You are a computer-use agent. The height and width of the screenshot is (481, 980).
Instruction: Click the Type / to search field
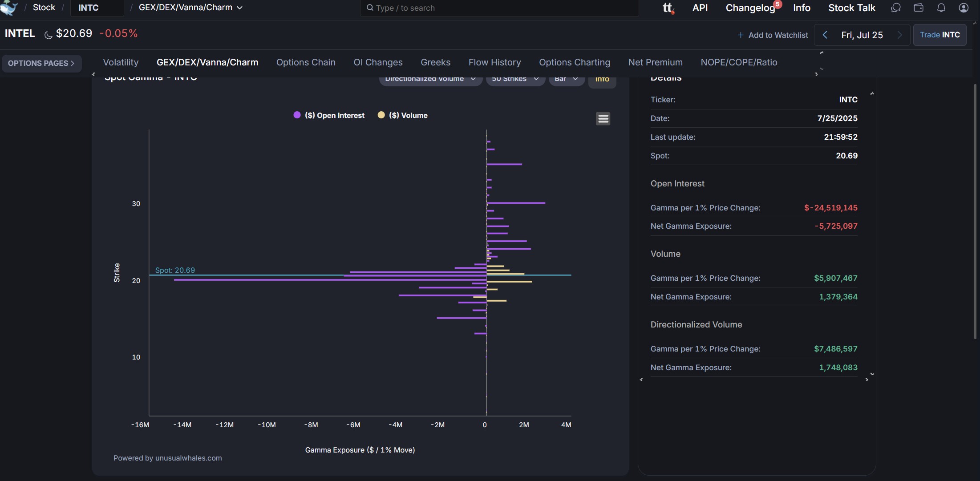pos(498,8)
